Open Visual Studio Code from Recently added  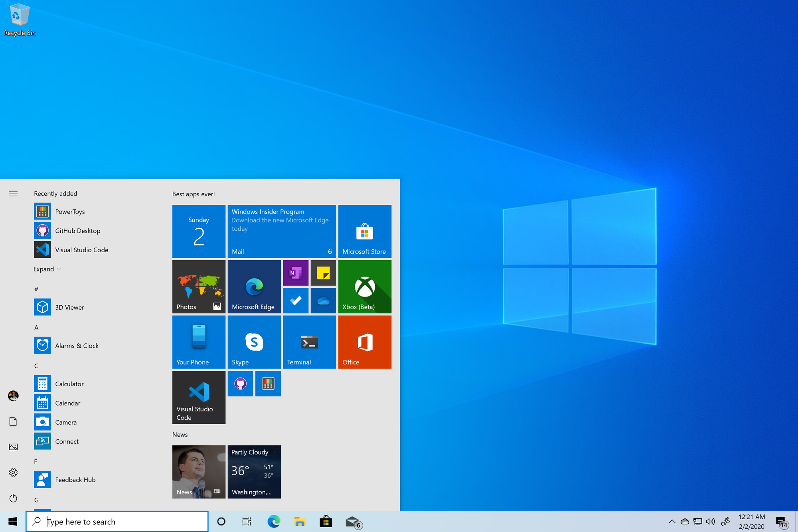tap(81, 250)
